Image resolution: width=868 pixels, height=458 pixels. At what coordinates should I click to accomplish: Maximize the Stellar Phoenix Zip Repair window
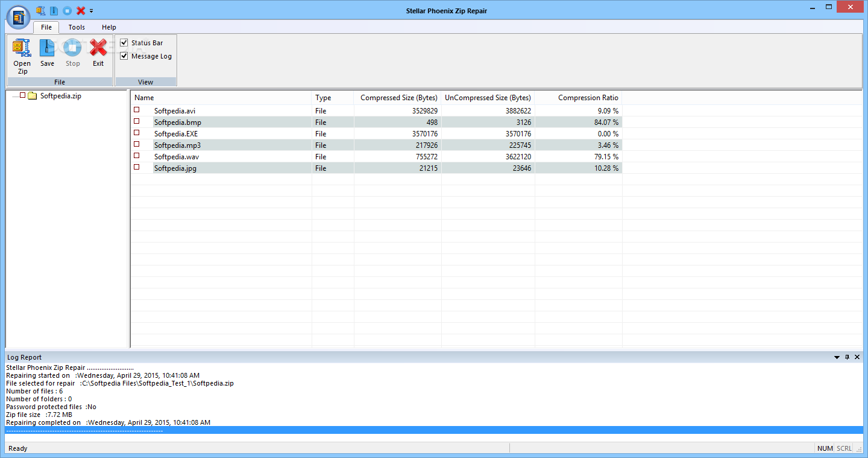[x=828, y=7]
